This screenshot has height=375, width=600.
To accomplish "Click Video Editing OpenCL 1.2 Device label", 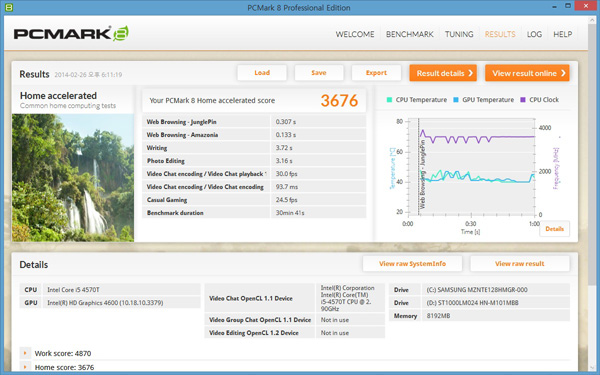I will (254, 333).
